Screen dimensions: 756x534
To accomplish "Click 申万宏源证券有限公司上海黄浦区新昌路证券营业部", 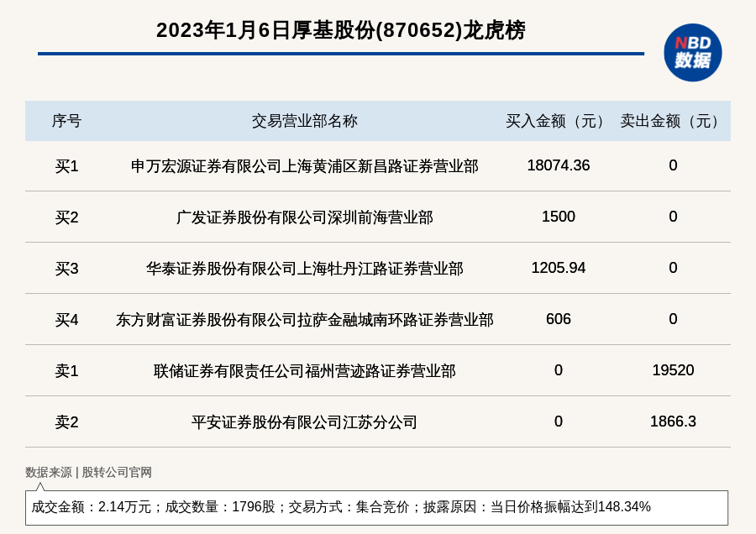I will (x=304, y=166).
